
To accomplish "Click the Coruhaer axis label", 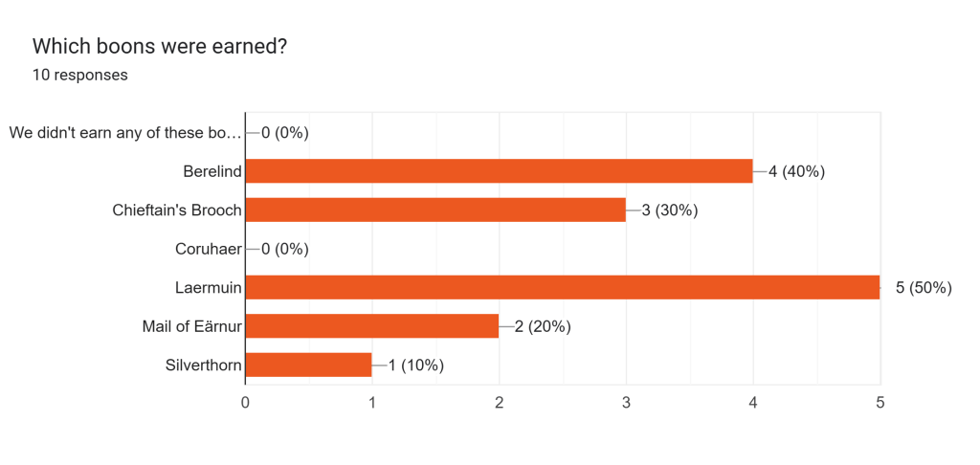I will (x=208, y=249).
